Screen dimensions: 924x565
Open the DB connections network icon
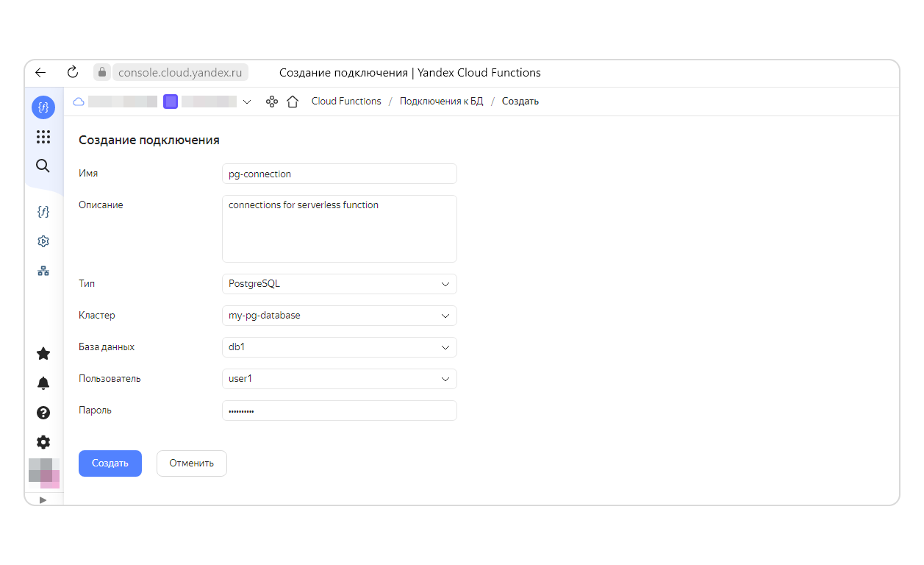point(43,271)
